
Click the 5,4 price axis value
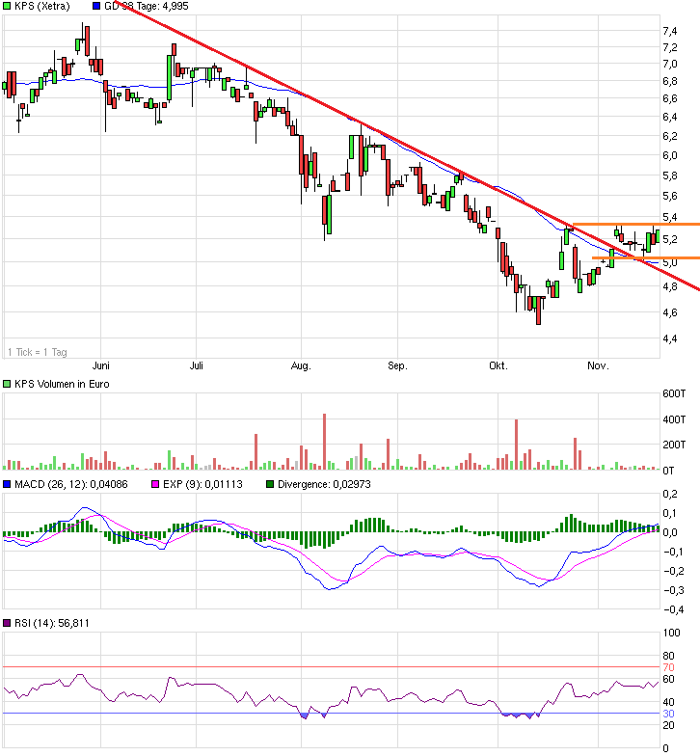pos(669,217)
